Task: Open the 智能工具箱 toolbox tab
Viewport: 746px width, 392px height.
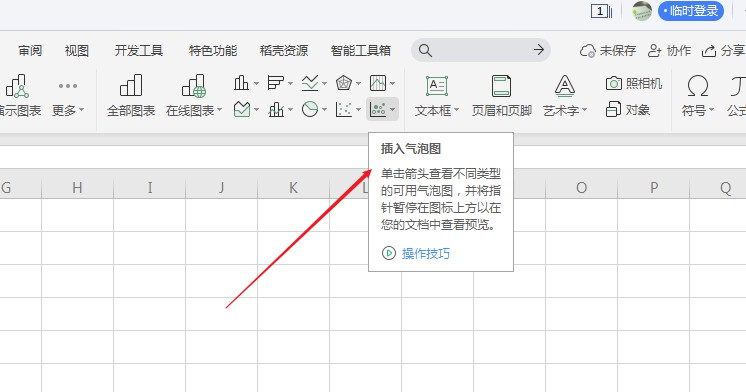Action: [x=361, y=50]
